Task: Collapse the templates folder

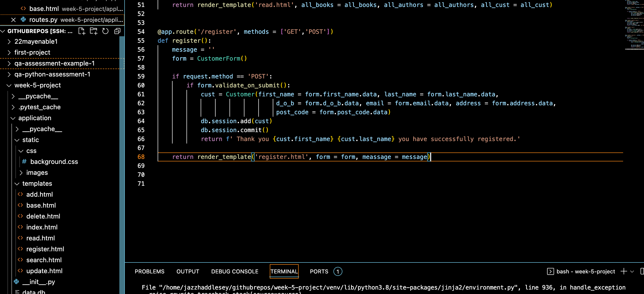Action: [x=17, y=184]
